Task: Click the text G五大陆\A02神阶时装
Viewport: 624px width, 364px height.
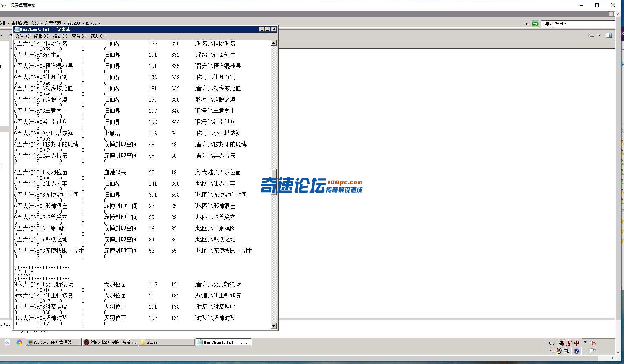Action: 41,44
